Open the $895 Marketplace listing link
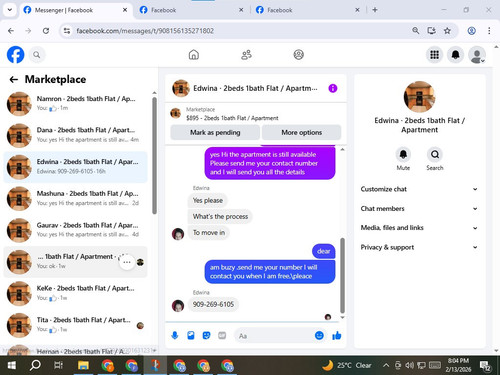Image resolution: width=500 pixels, height=375 pixels. [x=232, y=118]
